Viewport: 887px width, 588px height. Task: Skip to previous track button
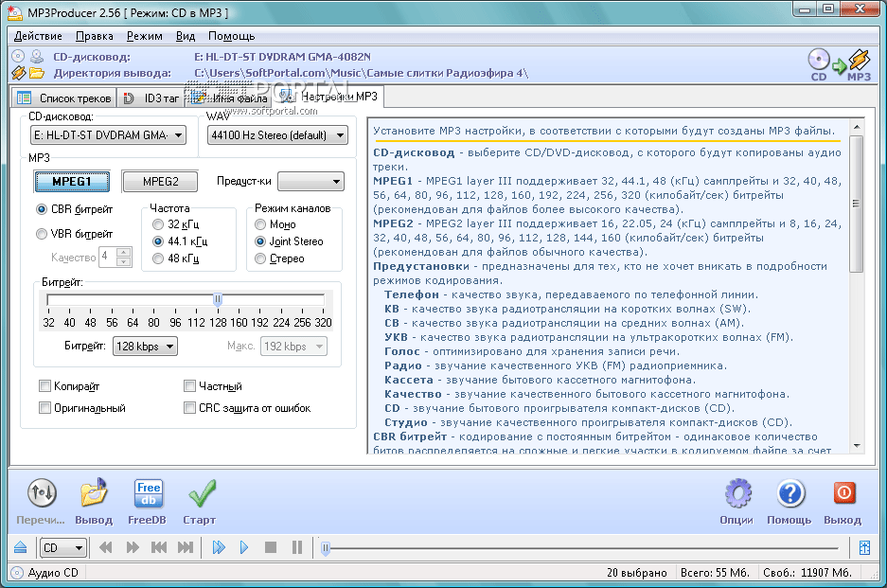pos(159,547)
